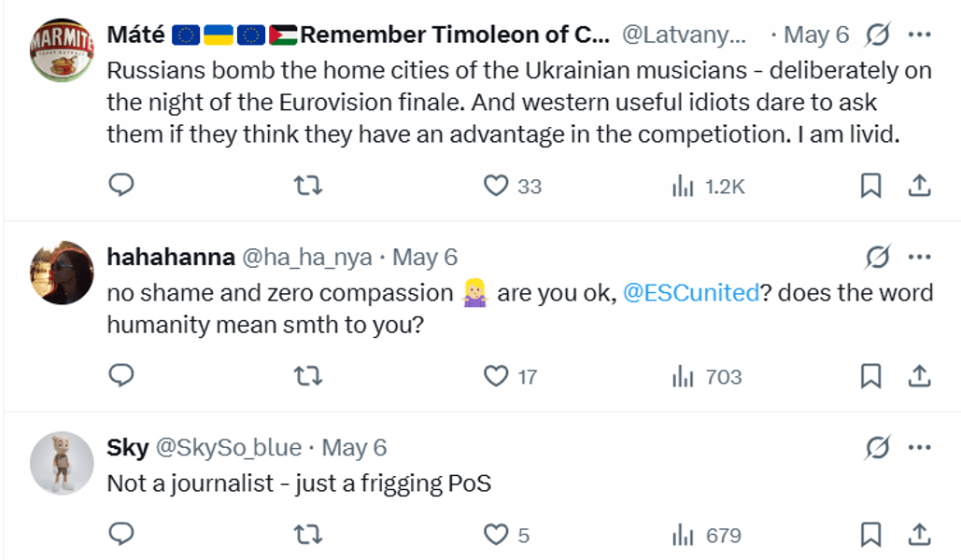Bookmark hahahanna's tweet

pos(870,376)
